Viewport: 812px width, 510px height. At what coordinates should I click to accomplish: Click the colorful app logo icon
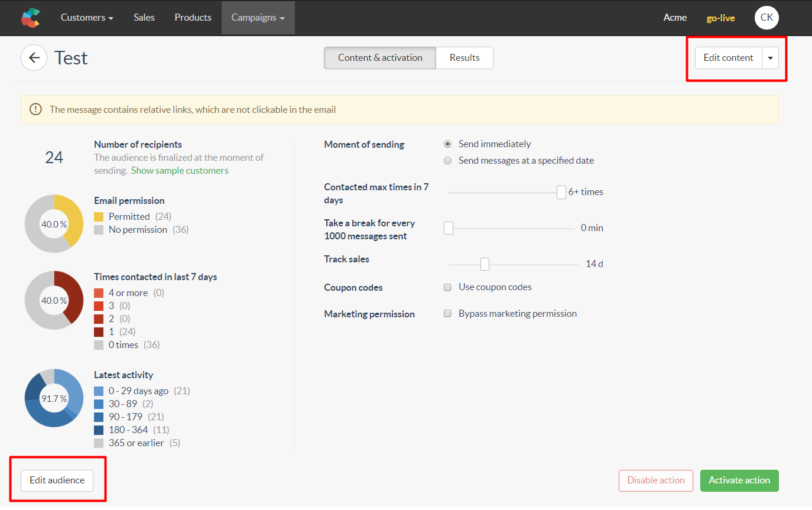[31, 18]
